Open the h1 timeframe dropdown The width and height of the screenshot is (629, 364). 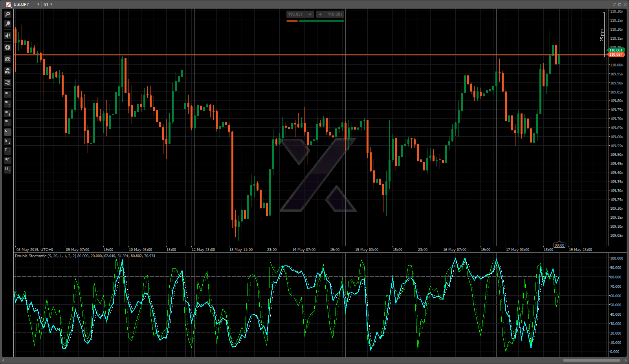click(x=51, y=4)
